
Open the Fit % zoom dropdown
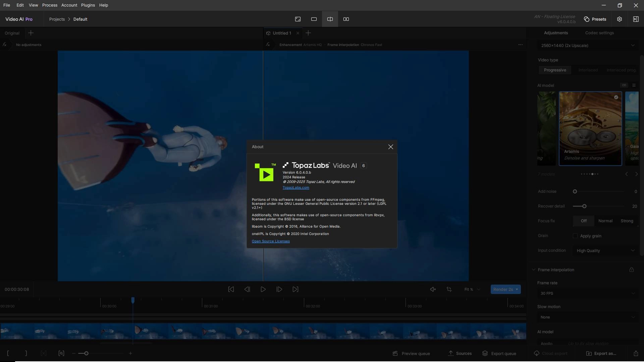coord(472,289)
